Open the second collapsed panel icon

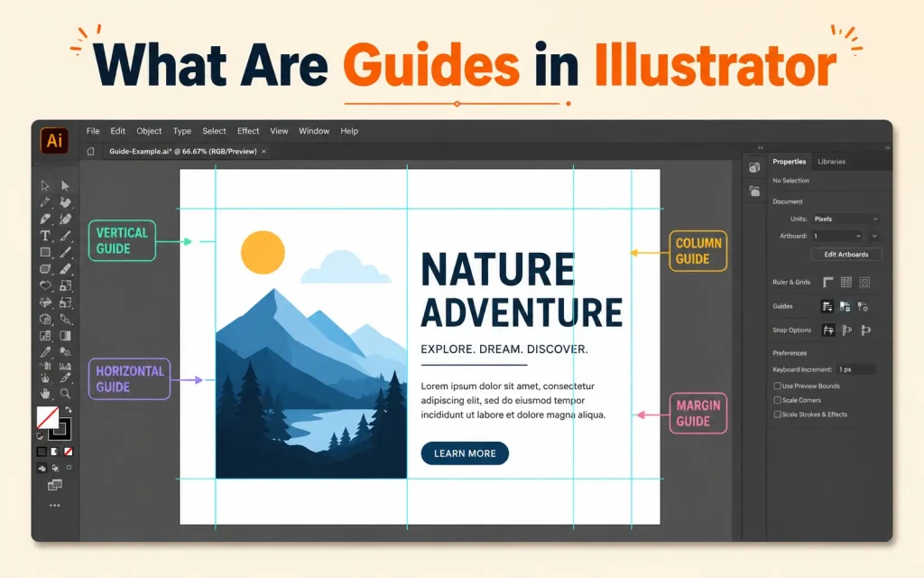pos(754,191)
